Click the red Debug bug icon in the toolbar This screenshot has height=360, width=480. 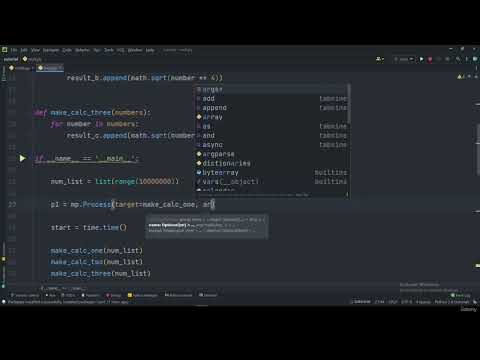[430, 59]
